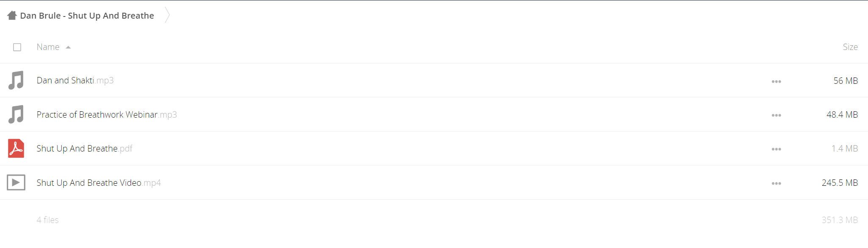Viewport: 868px width, 248px height.
Task: Click the sort arrow next to Name
Action: [x=68, y=47]
